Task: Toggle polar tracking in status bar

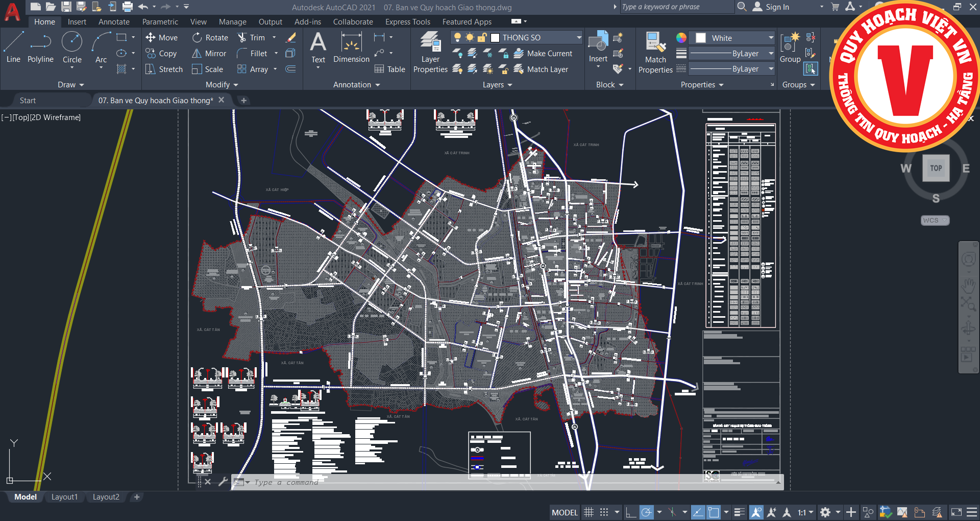Action: click(647, 512)
